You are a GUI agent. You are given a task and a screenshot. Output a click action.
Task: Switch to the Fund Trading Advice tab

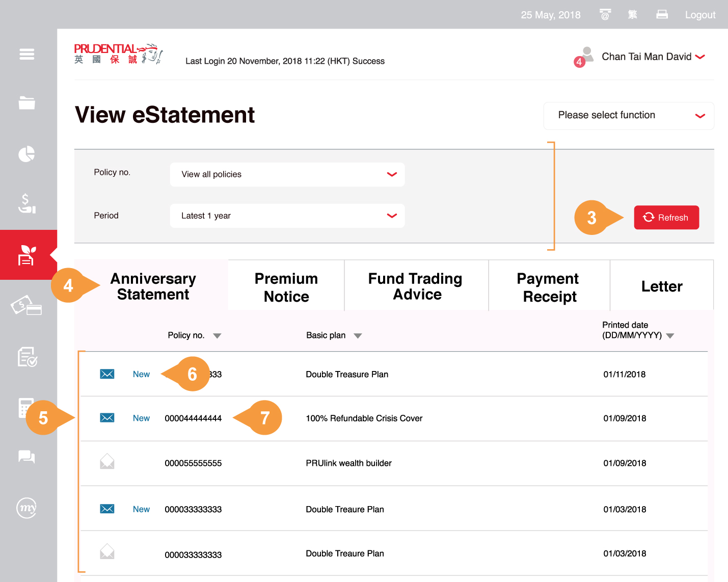point(416,286)
